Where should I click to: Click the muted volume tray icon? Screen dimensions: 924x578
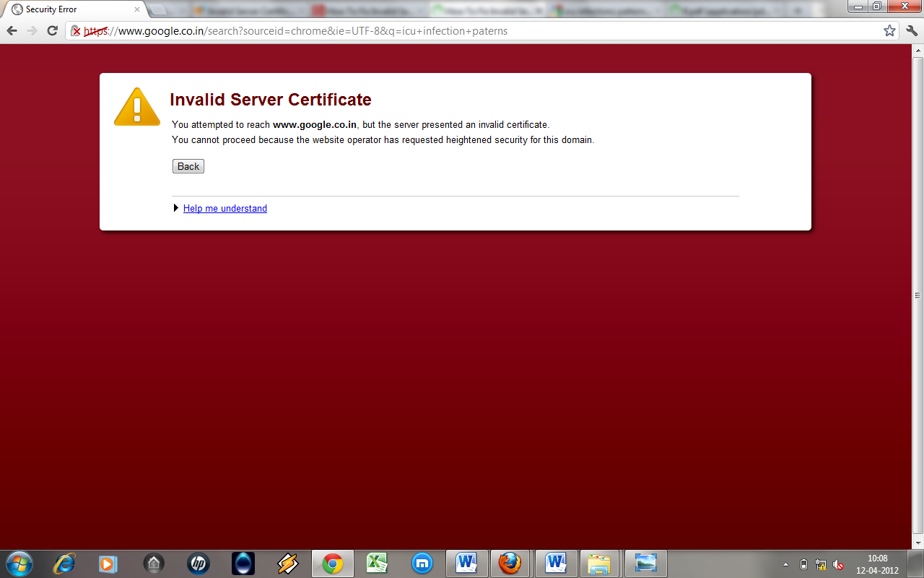(x=838, y=564)
